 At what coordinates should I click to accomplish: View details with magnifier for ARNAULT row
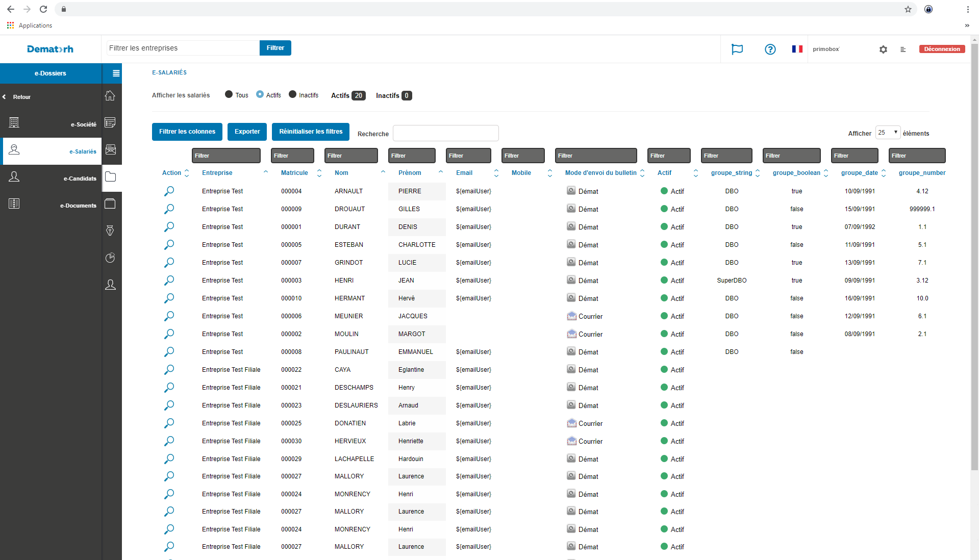point(169,191)
